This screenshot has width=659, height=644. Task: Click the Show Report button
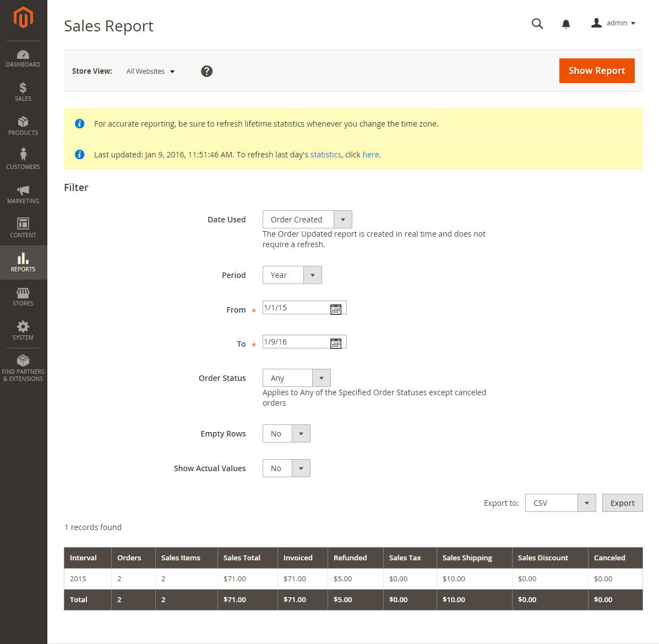597,70
